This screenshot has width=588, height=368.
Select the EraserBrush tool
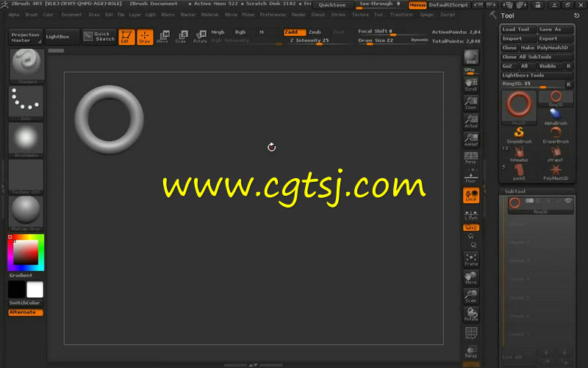tap(556, 135)
